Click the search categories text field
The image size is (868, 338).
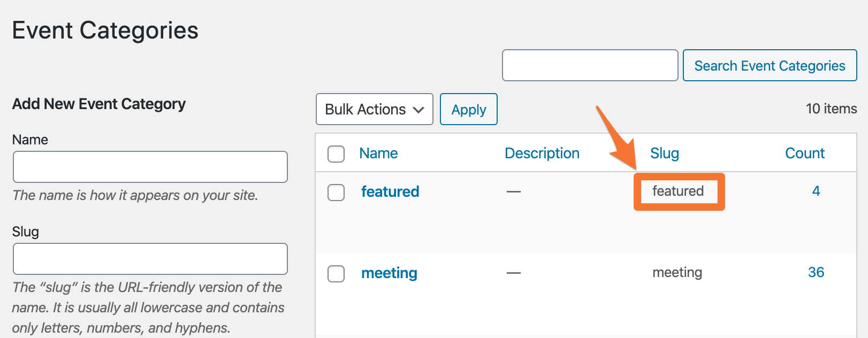tap(590, 65)
